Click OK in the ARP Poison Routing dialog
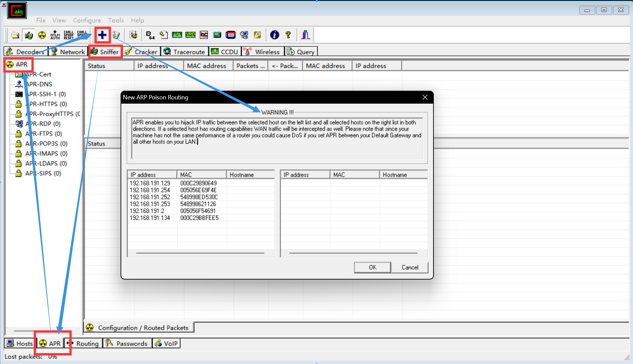Screen dimensions: 633x364 372,267
